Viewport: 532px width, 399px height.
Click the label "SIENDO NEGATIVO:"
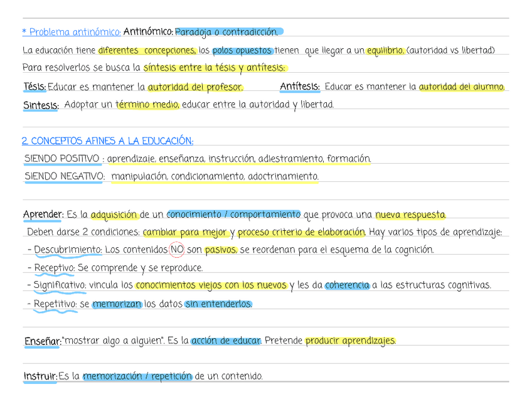65,176
